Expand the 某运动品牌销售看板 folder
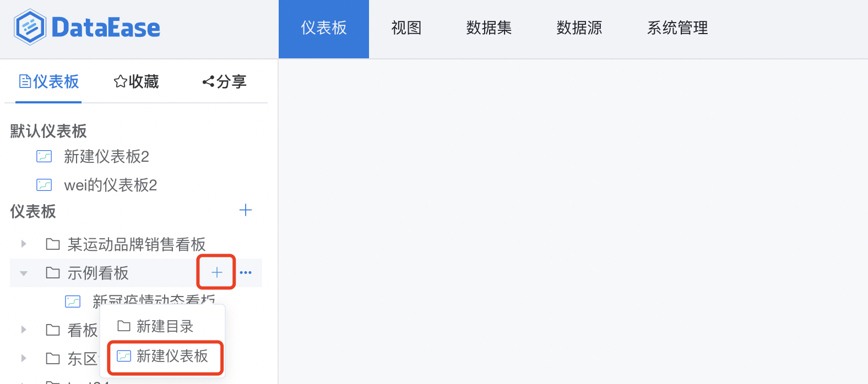 click(24, 244)
